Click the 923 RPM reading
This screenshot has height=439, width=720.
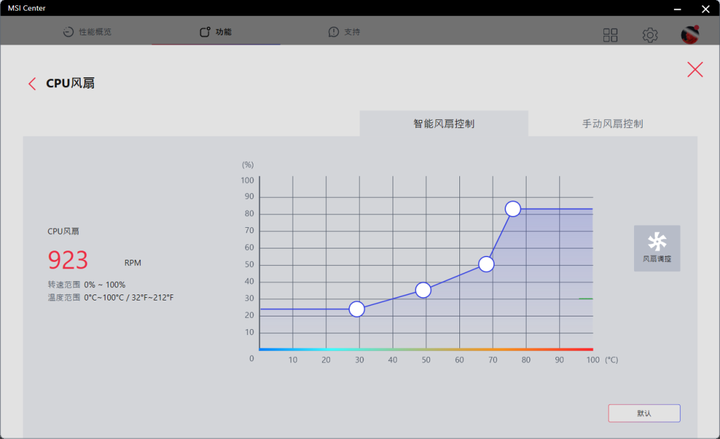68,260
